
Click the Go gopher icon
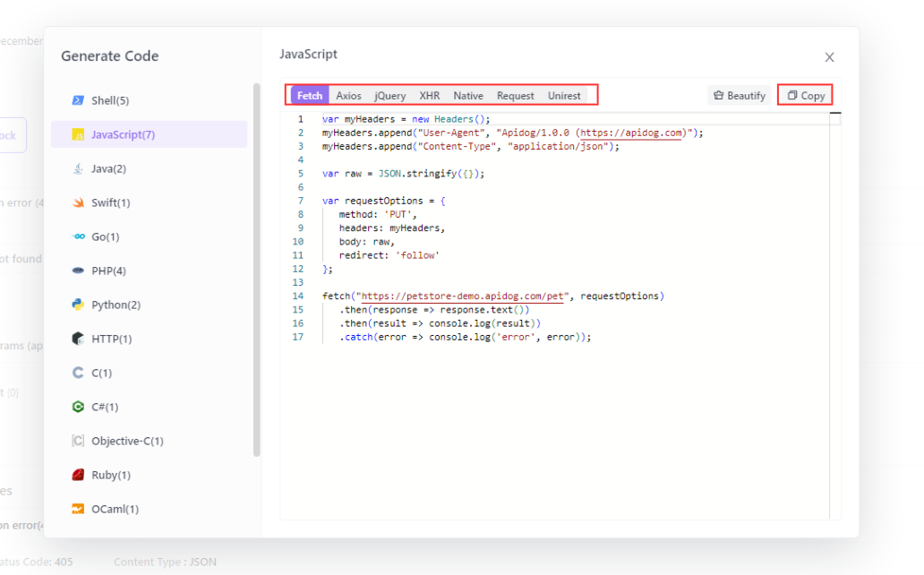point(78,236)
